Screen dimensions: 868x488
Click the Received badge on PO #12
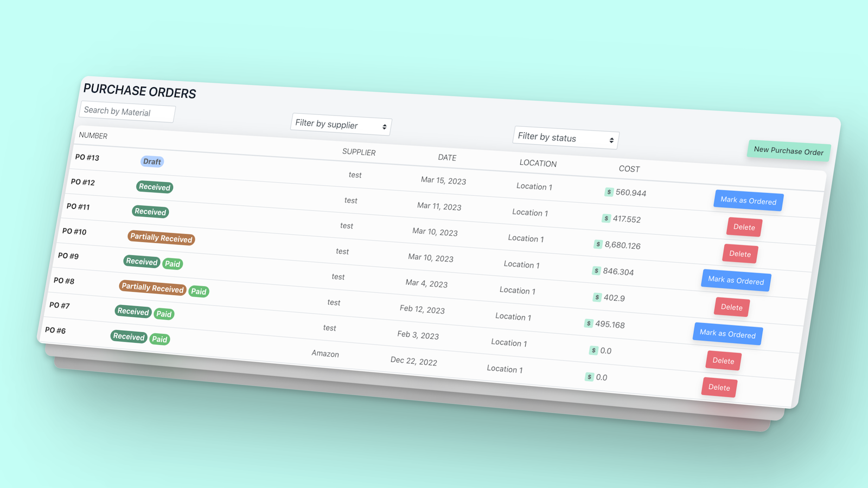(x=154, y=187)
